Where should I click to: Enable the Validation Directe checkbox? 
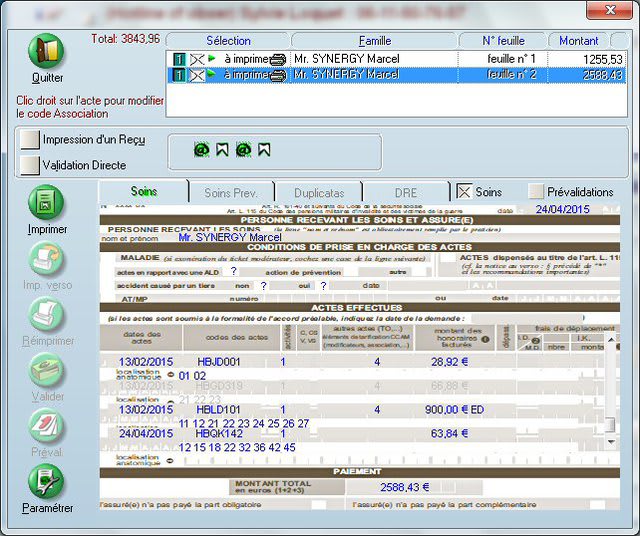click(29, 165)
